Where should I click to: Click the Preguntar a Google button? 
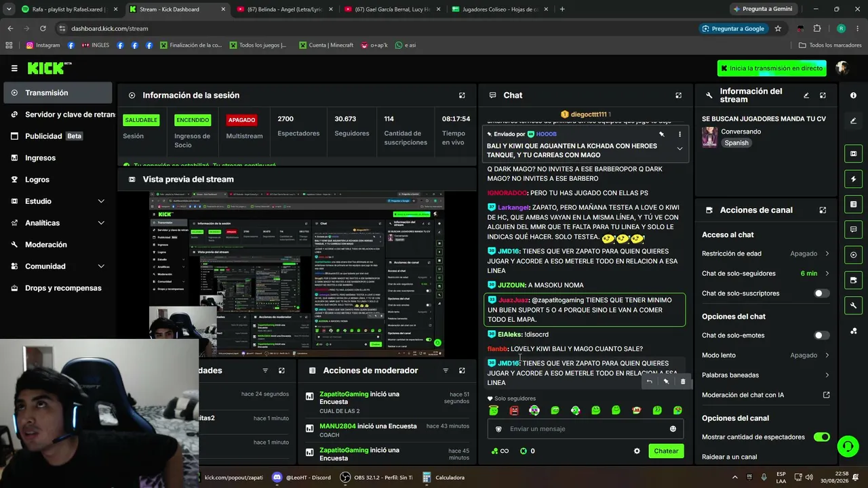point(733,28)
